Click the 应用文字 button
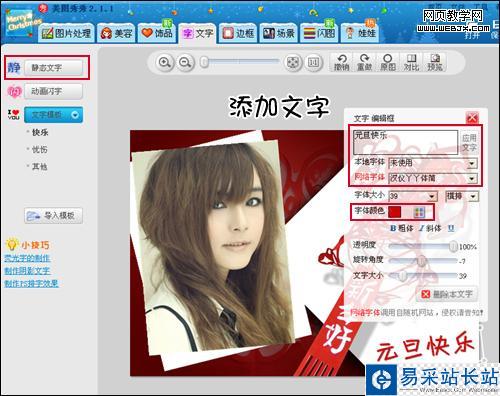The image size is (500, 396). coord(469,142)
